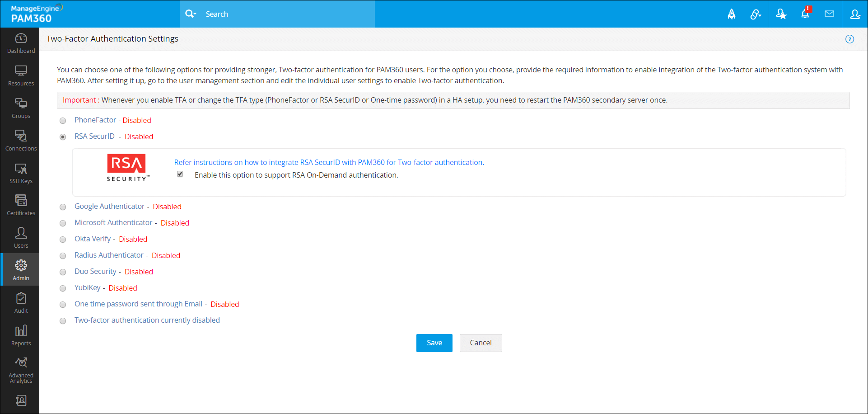
Task: Choose the Google Authenticator option
Action: pyautogui.click(x=63, y=207)
